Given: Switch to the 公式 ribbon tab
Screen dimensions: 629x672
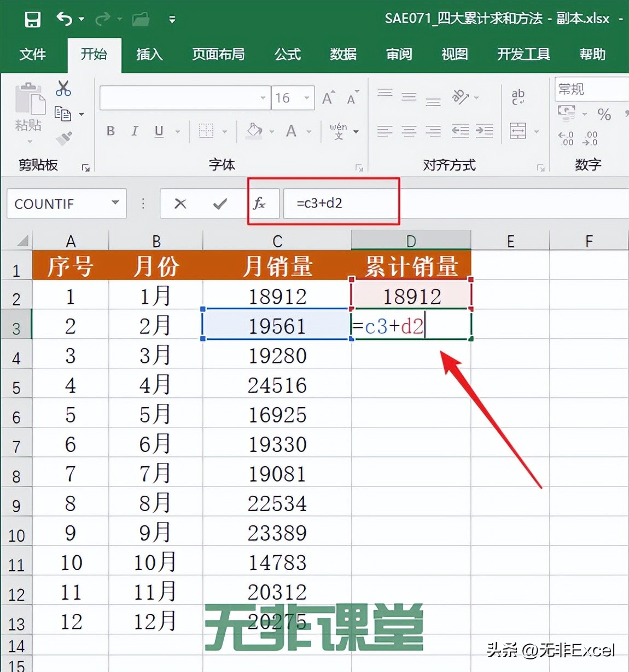Looking at the screenshot, I should (x=287, y=55).
